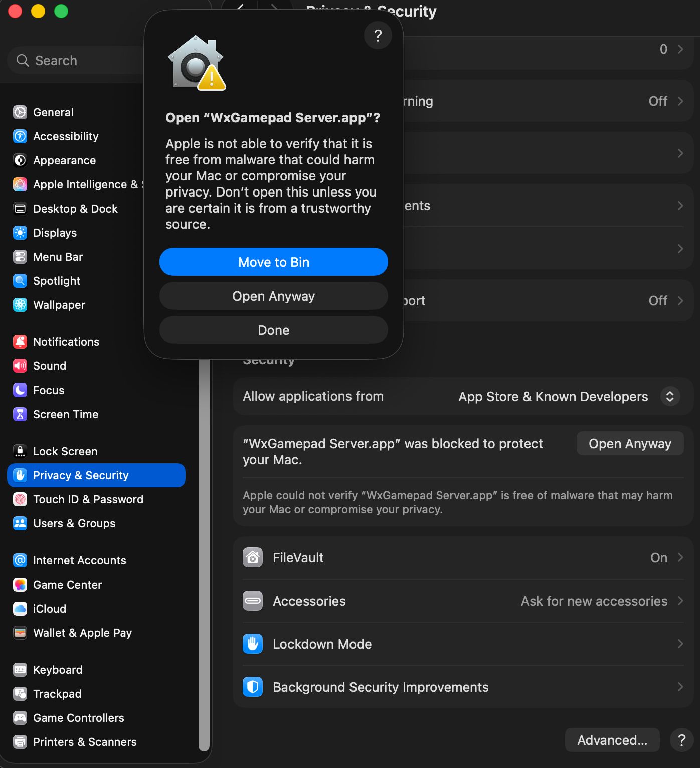Click Open Anyway in the dialog

[274, 296]
